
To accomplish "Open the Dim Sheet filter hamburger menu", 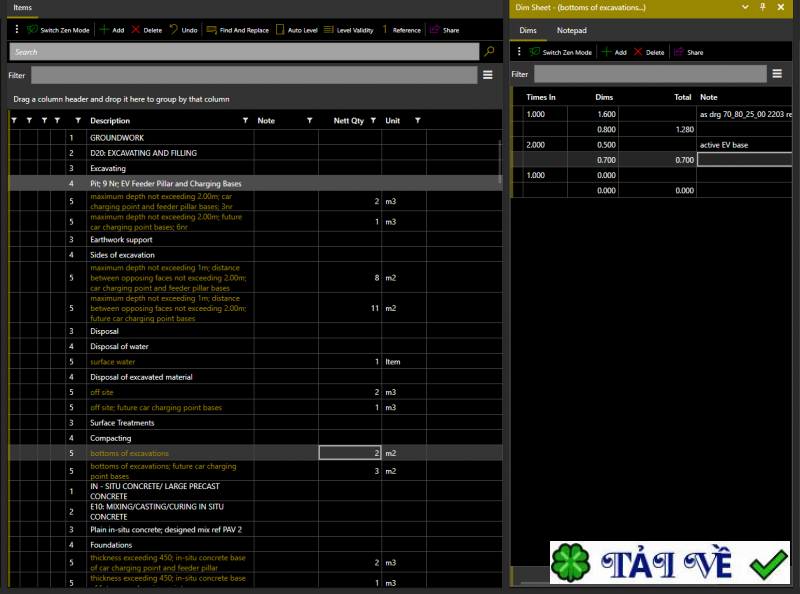I will (777, 74).
